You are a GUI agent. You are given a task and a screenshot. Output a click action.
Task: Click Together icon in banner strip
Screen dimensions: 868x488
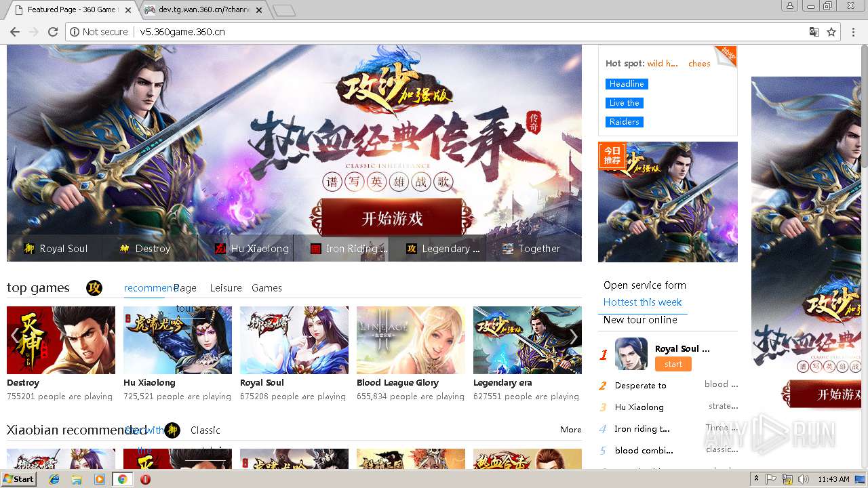click(x=508, y=249)
